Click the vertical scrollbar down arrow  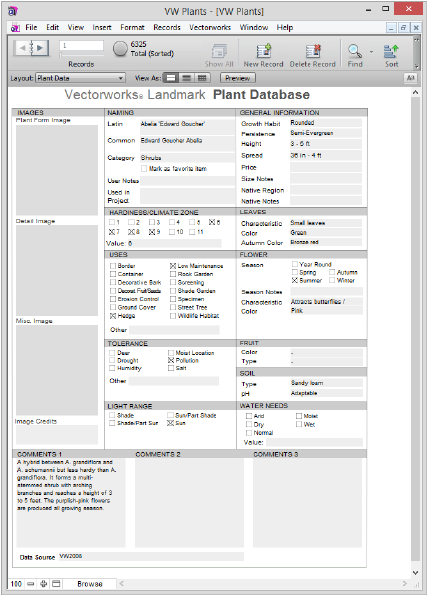coord(415,573)
